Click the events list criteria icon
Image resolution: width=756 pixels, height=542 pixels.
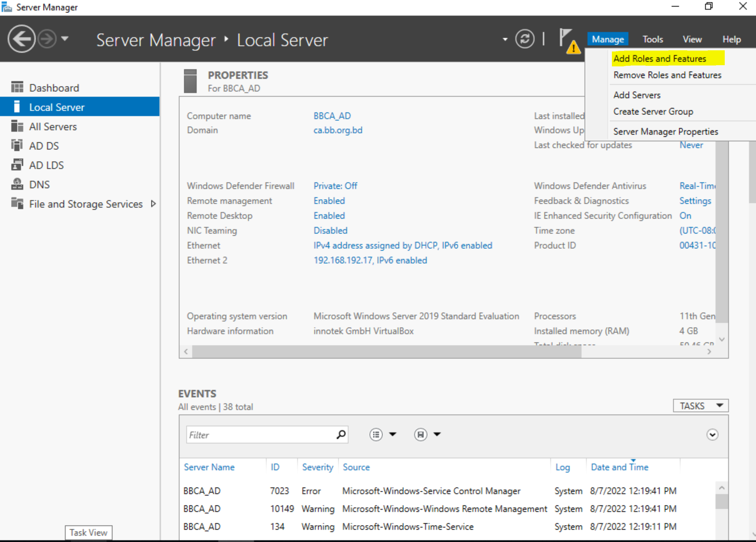click(x=376, y=434)
